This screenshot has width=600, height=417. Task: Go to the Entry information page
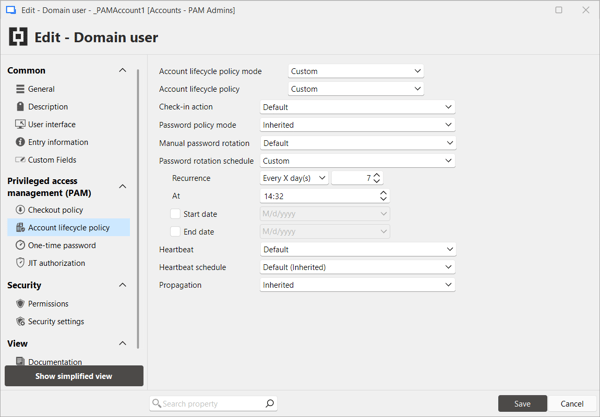(69, 142)
